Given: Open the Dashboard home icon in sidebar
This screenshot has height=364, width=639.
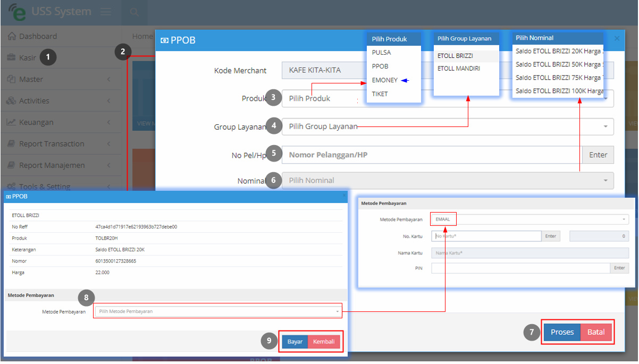Looking at the screenshot, I should [11, 36].
